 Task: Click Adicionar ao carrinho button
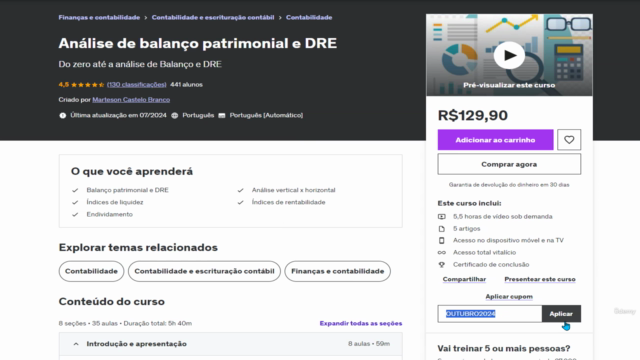pyautogui.click(x=496, y=140)
